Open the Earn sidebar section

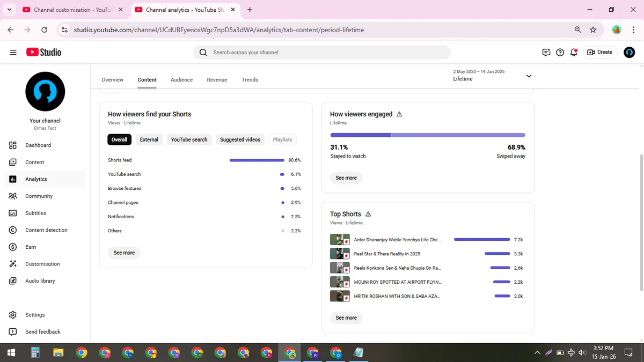pyautogui.click(x=45, y=247)
